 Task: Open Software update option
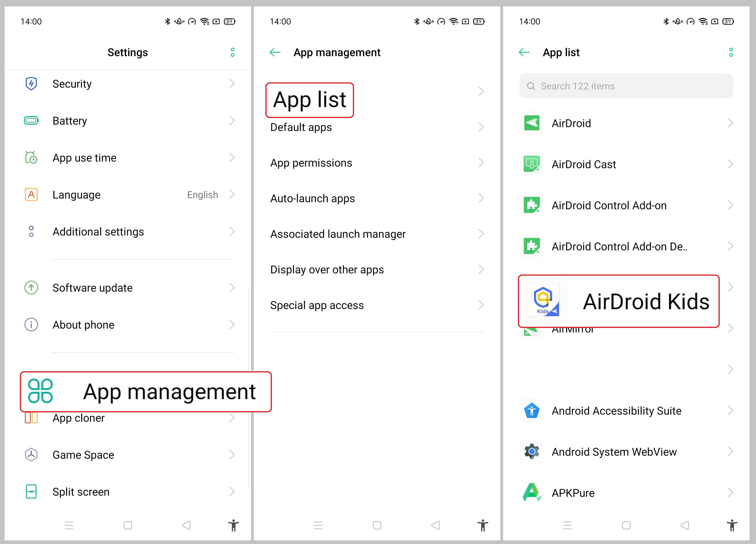pos(93,288)
